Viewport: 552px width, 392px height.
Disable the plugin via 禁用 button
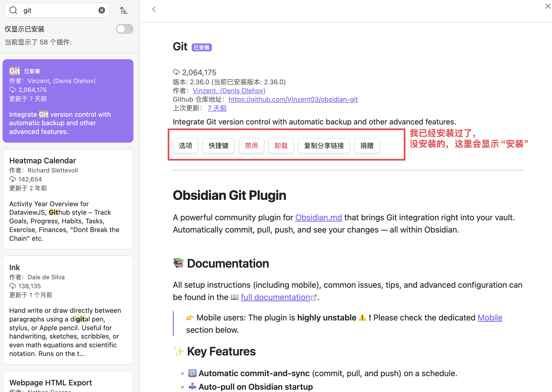[x=251, y=146]
